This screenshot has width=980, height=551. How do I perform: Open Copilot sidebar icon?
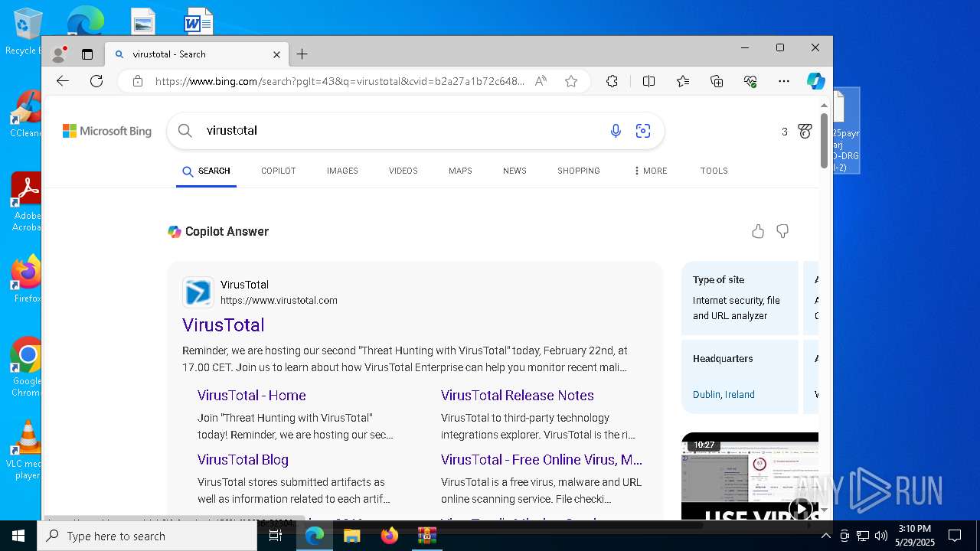pos(816,81)
